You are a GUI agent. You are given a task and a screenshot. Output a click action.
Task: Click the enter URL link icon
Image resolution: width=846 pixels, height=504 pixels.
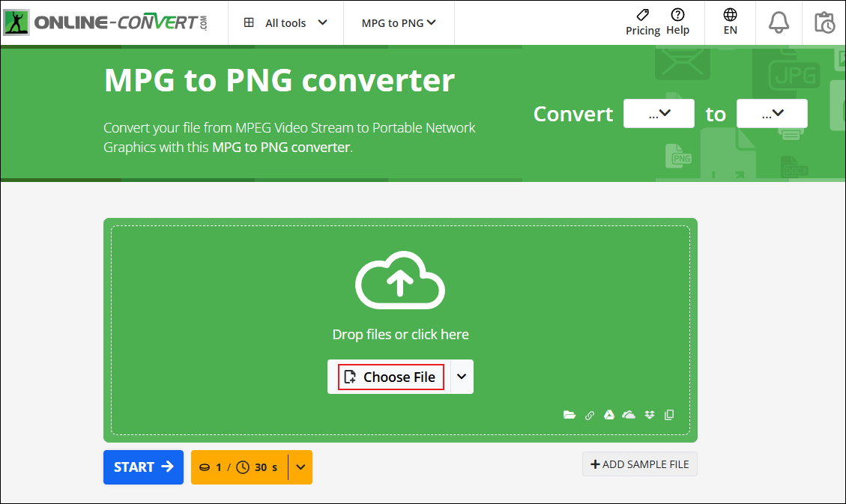coord(590,414)
